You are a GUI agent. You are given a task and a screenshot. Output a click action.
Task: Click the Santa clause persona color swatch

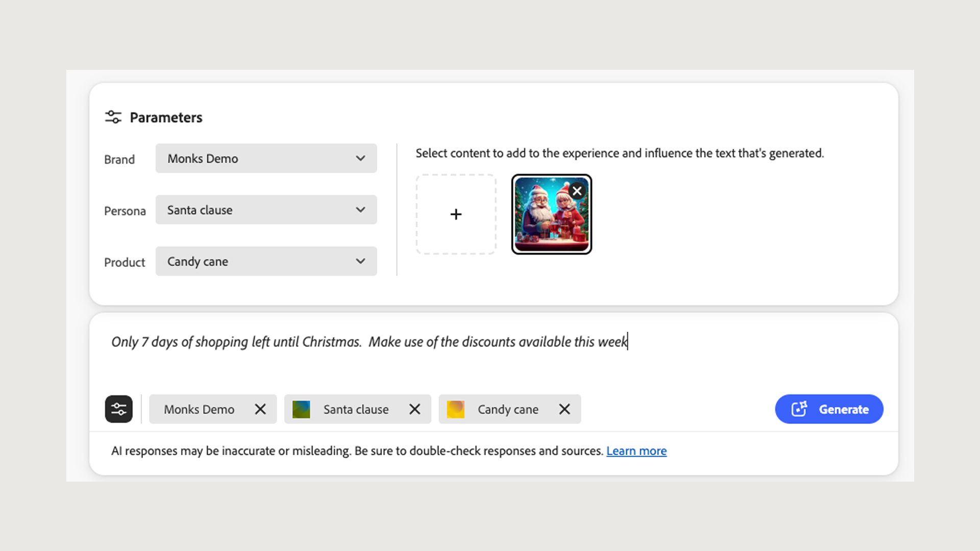(x=301, y=409)
